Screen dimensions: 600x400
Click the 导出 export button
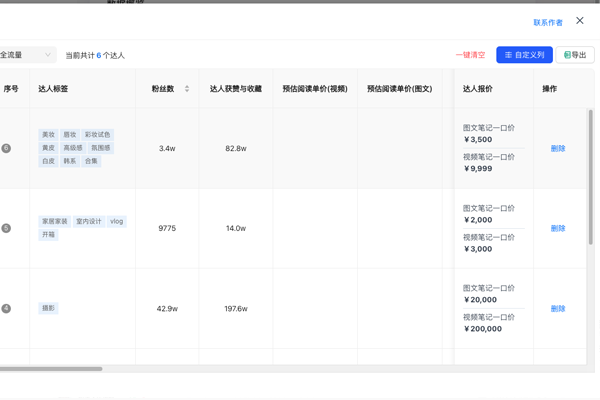(575, 55)
